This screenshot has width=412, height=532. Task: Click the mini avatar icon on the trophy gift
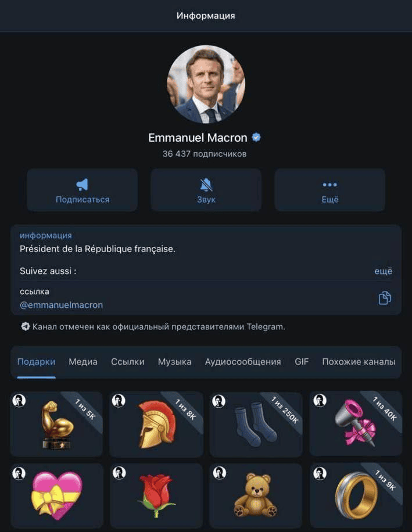(x=20, y=401)
